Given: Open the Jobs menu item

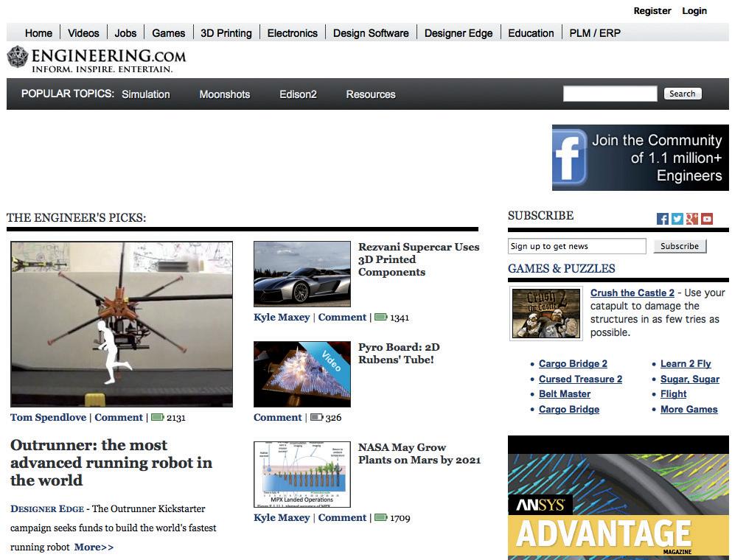Looking at the screenshot, I should point(125,33).
